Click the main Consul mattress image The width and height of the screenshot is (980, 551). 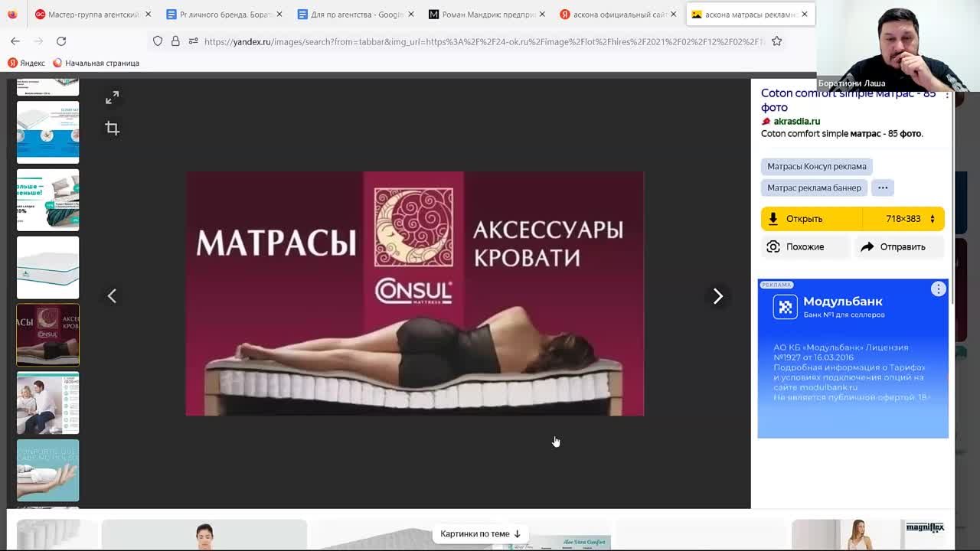tap(415, 293)
